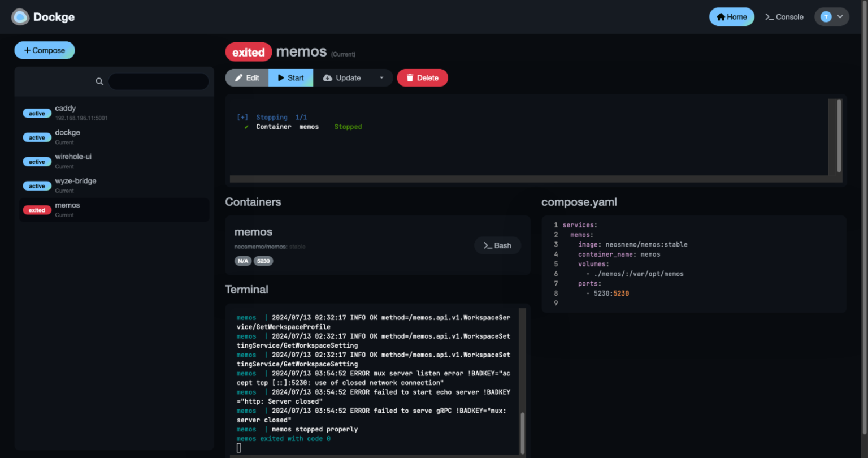Screen dimensions: 868x458
Task: Click inside the stack search input field
Action: tap(158, 81)
